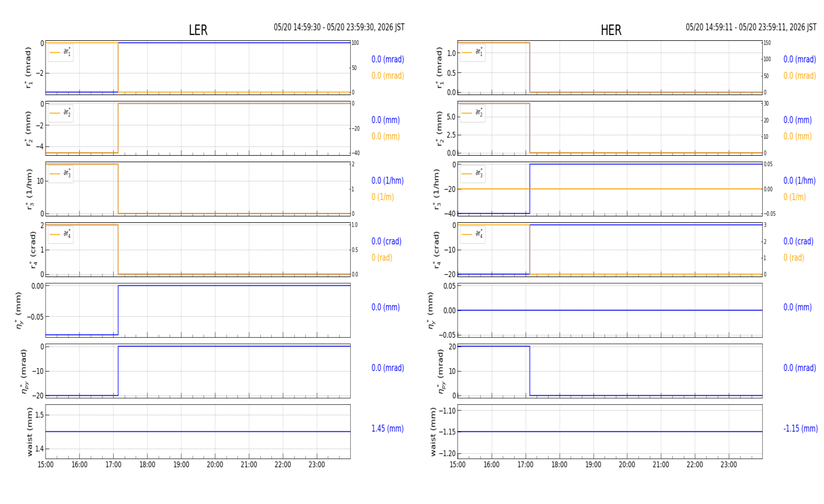Click the ∂r1* legend entry in LER r1 plot
This screenshot has width=824, height=504.
coord(61,52)
